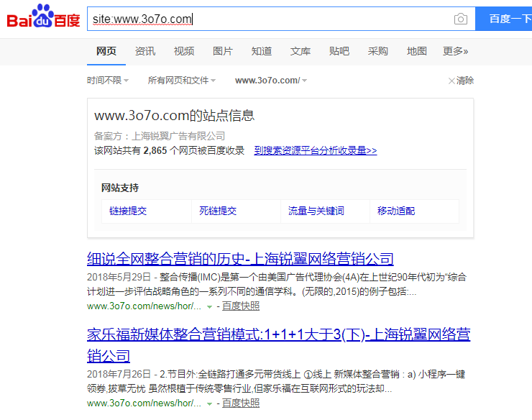Click the 链接提交 link
Screen dimensions: 532x420
point(128,211)
